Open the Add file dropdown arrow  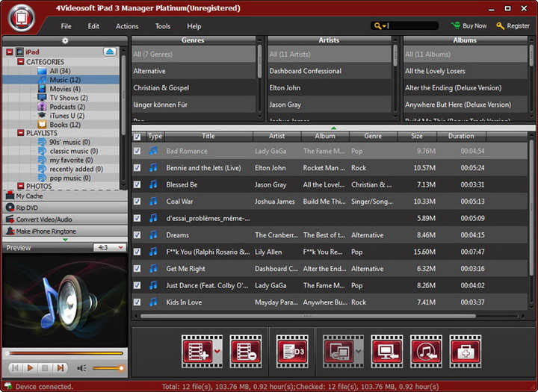coord(217,351)
